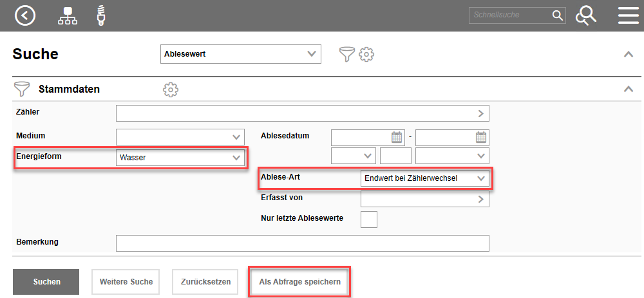
Task: Click the Weitere Suche button
Action: (x=126, y=282)
